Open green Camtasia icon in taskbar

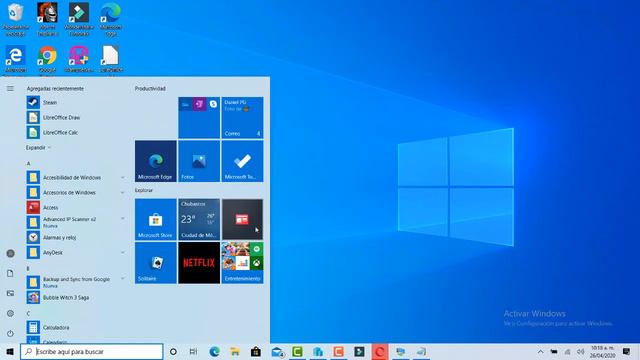tap(297, 351)
